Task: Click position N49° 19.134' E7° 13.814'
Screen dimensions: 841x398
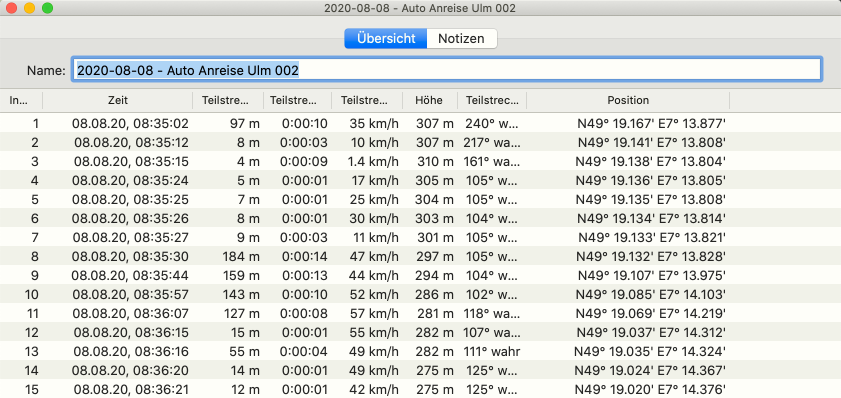Action: click(x=651, y=218)
